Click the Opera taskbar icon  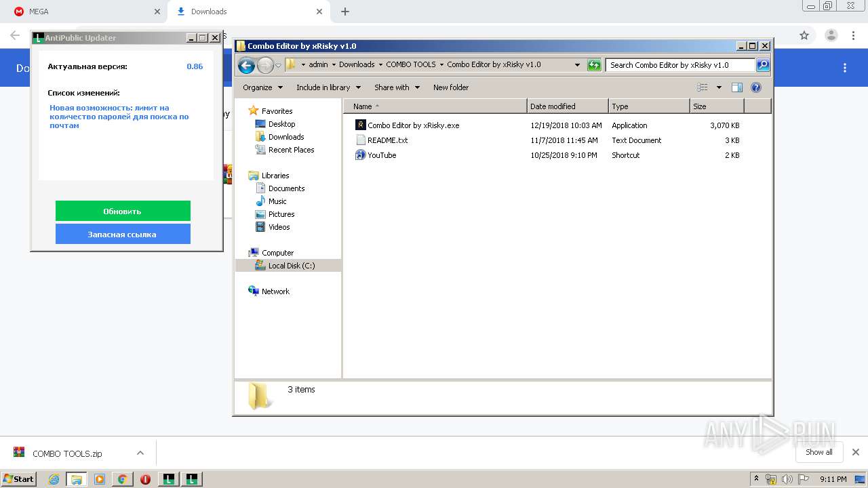pyautogui.click(x=145, y=479)
